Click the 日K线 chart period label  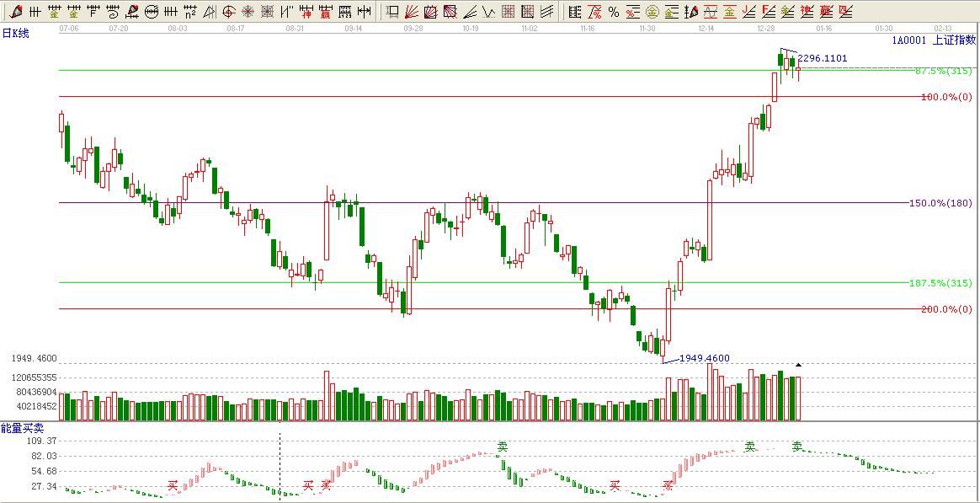tap(17, 33)
